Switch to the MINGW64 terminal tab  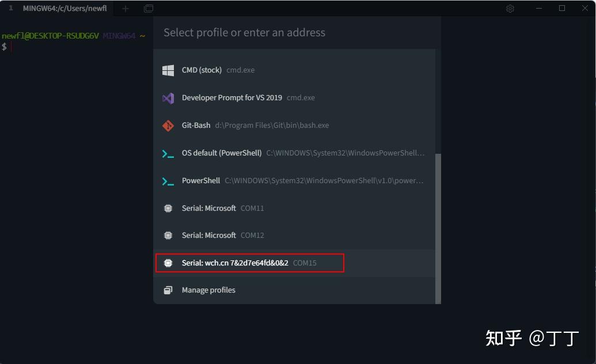pos(63,9)
